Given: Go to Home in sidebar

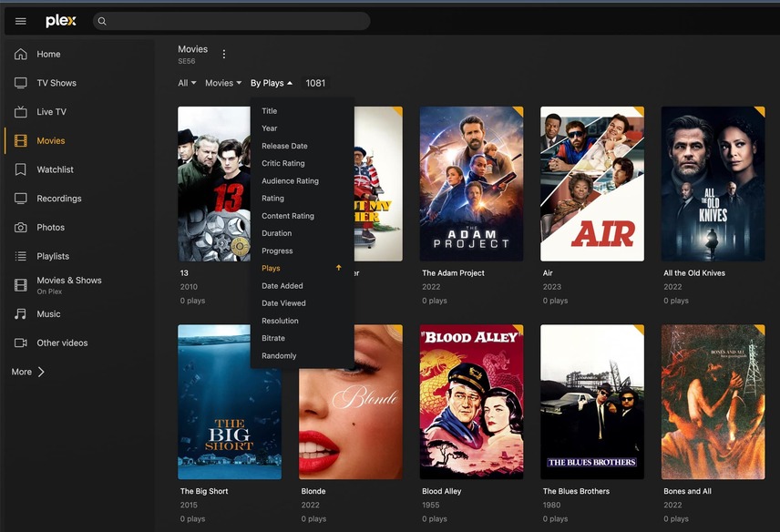Looking at the screenshot, I should [48, 54].
